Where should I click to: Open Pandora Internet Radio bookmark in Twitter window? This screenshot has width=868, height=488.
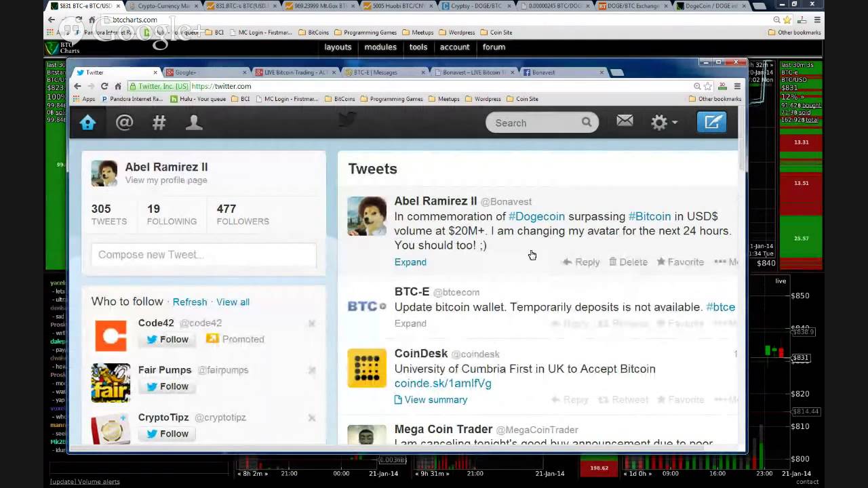(x=132, y=99)
